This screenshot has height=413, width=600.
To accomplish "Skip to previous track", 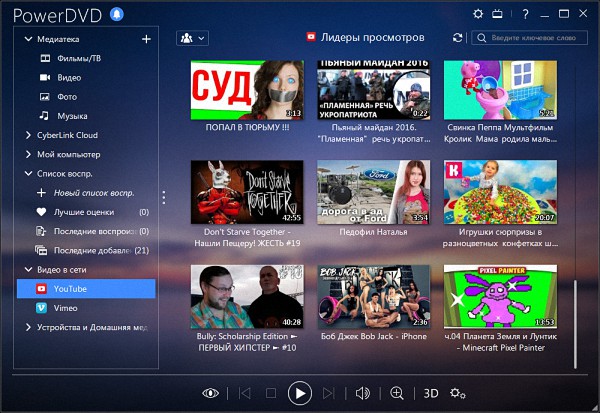I will [x=245, y=393].
